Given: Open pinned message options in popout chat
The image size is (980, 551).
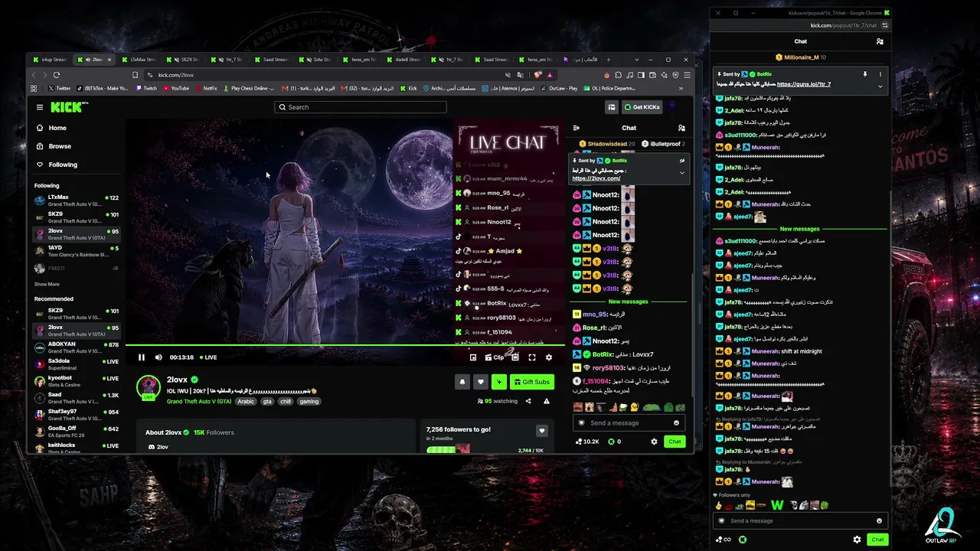Looking at the screenshot, I should pyautogui.click(x=880, y=74).
